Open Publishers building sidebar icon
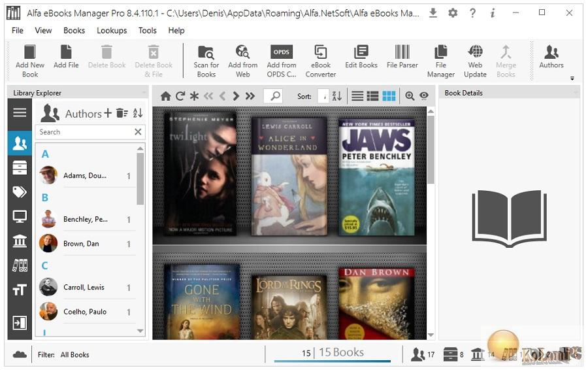The image size is (588, 370). pyautogui.click(x=20, y=241)
